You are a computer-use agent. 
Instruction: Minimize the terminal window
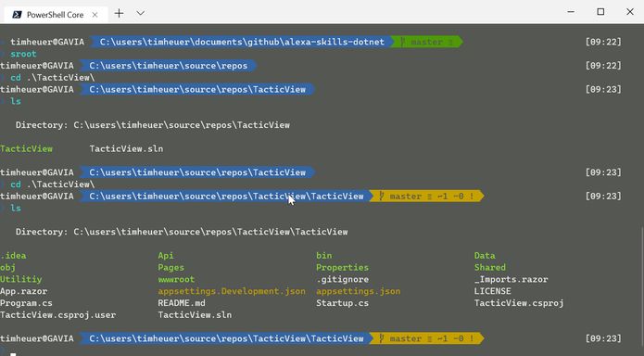pyautogui.click(x=571, y=12)
